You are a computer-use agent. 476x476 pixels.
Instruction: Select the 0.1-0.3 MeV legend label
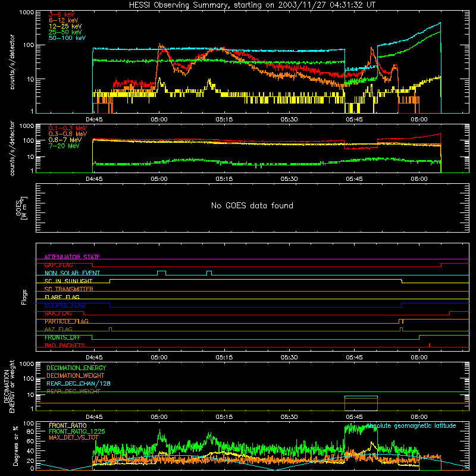point(67,128)
